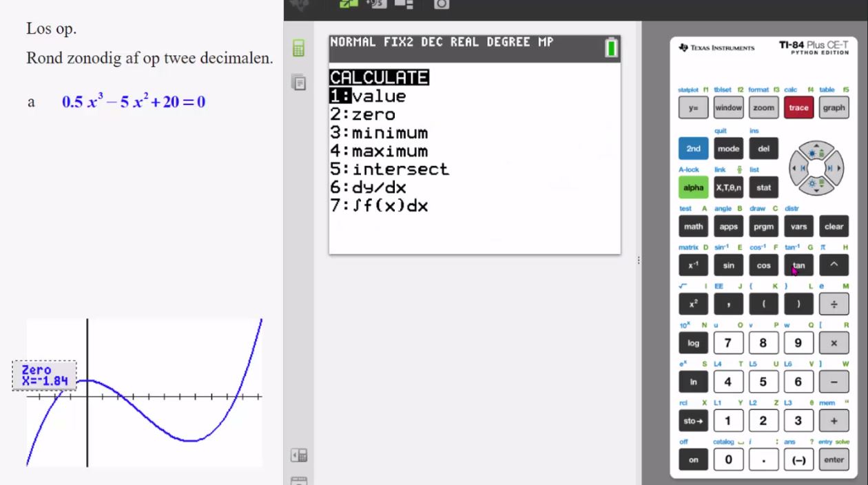This screenshot has height=485, width=868.
Task: Click the sin key
Action: point(728,265)
